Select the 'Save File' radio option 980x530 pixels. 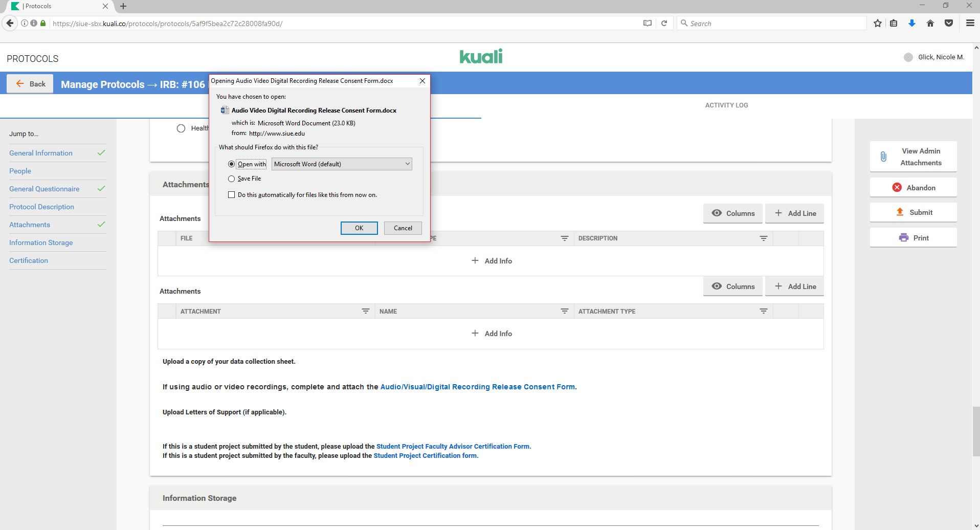tap(232, 179)
